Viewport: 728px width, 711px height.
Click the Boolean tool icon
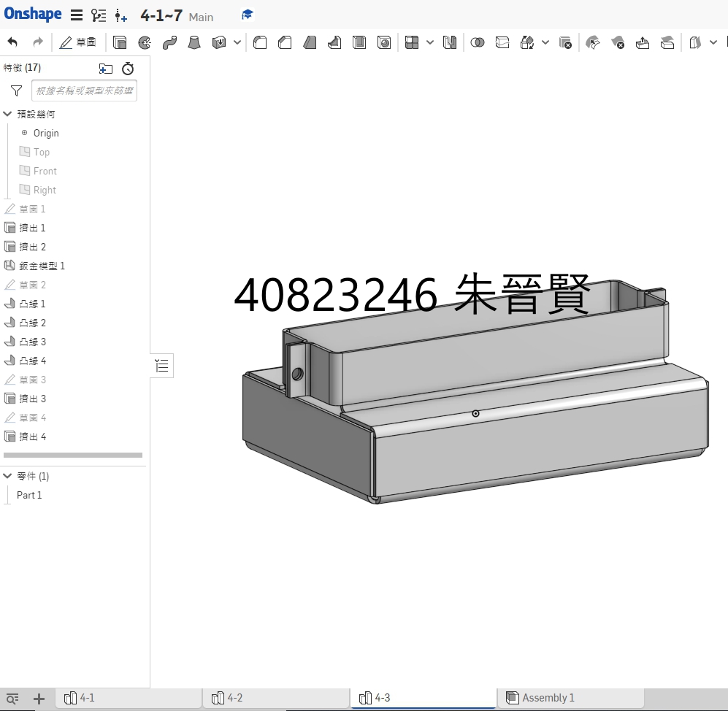(x=478, y=42)
